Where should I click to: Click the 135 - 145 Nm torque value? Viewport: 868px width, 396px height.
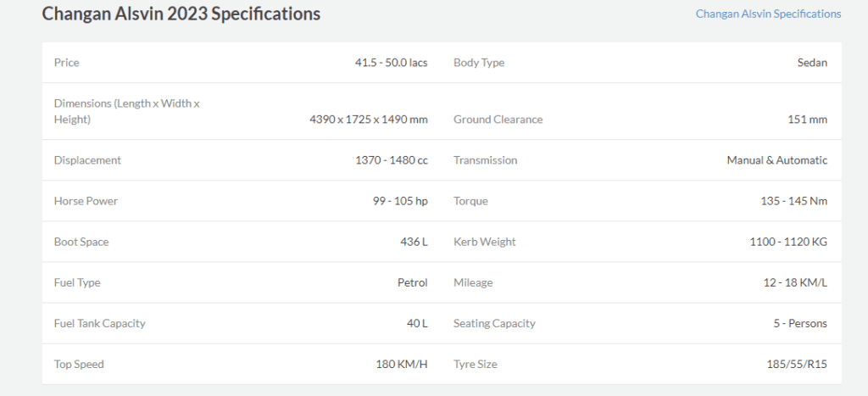[x=793, y=201]
